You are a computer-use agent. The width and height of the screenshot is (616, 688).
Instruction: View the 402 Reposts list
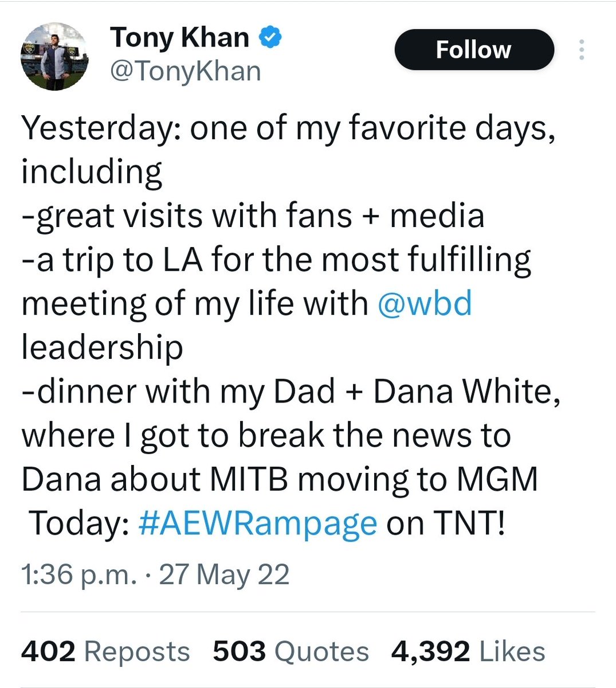coord(105,652)
